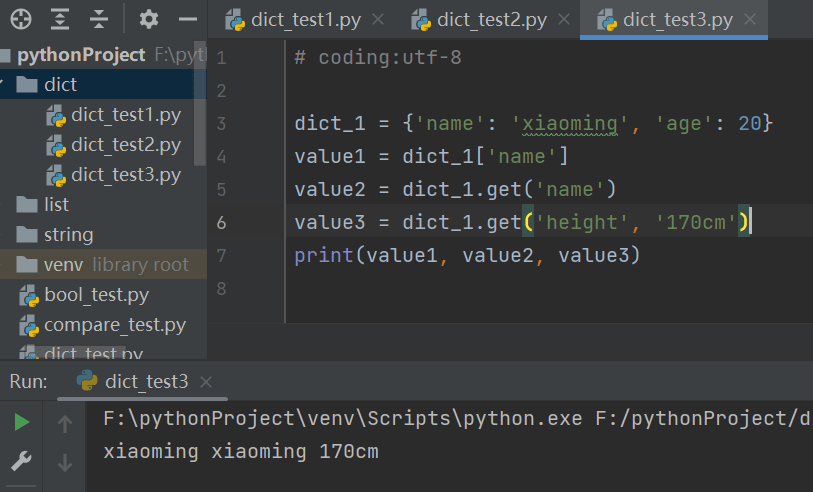813x492 pixels.
Task: Close the dict_test3.py editor tab
Action: tap(746, 20)
